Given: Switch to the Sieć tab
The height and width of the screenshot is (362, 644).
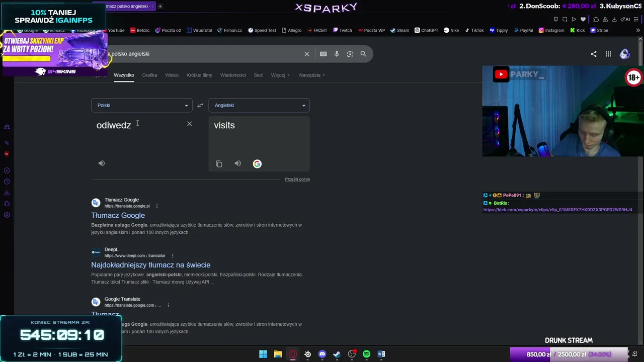Looking at the screenshot, I should (x=258, y=75).
